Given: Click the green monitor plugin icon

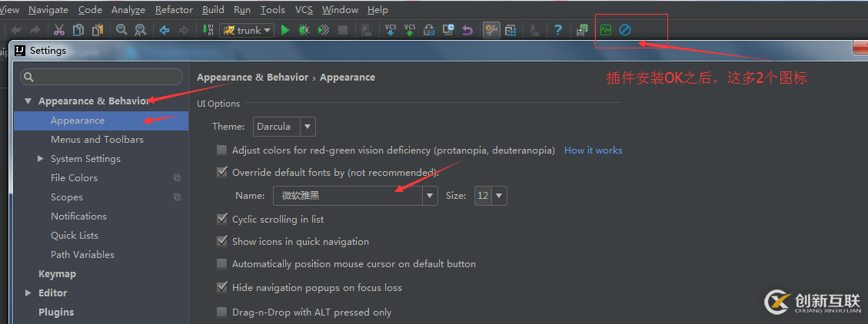Looking at the screenshot, I should click(x=606, y=30).
